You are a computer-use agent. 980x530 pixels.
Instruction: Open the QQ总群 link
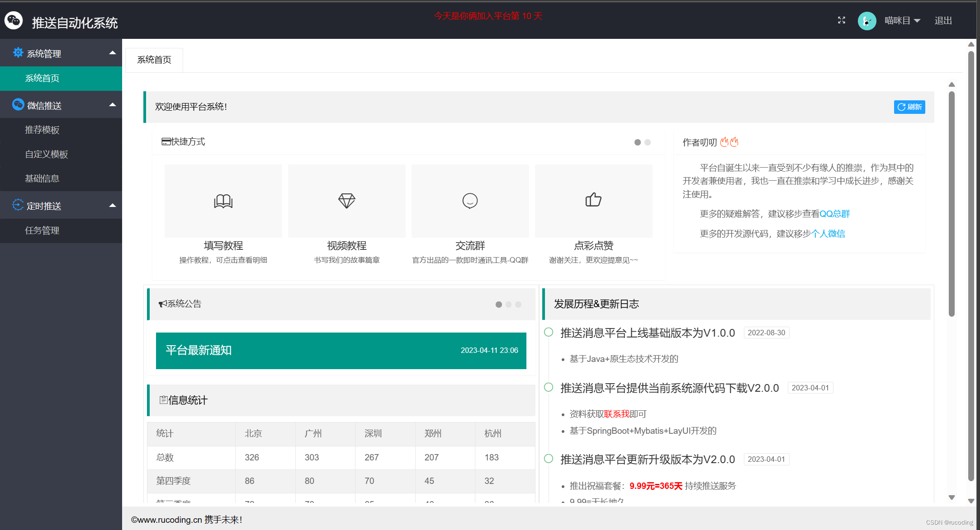tap(834, 214)
